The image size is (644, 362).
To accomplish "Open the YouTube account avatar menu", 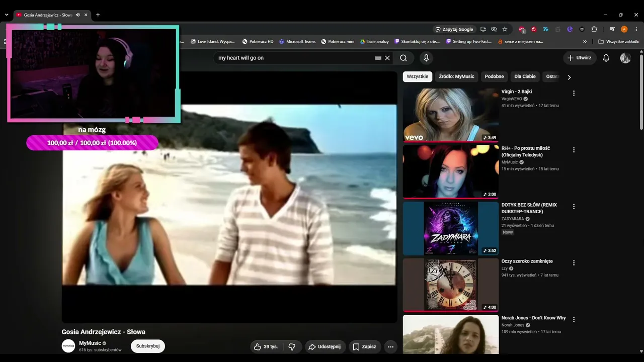I will (625, 58).
